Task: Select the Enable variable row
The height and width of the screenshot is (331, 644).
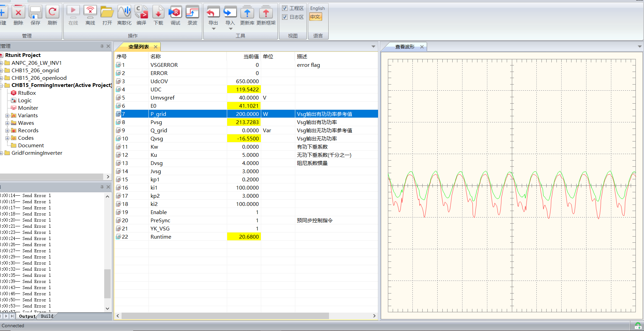Action: click(246, 212)
